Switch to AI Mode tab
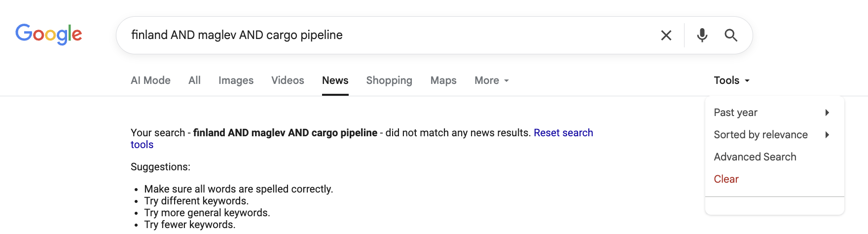The height and width of the screenshot is (234, 868). coord(150,80)
